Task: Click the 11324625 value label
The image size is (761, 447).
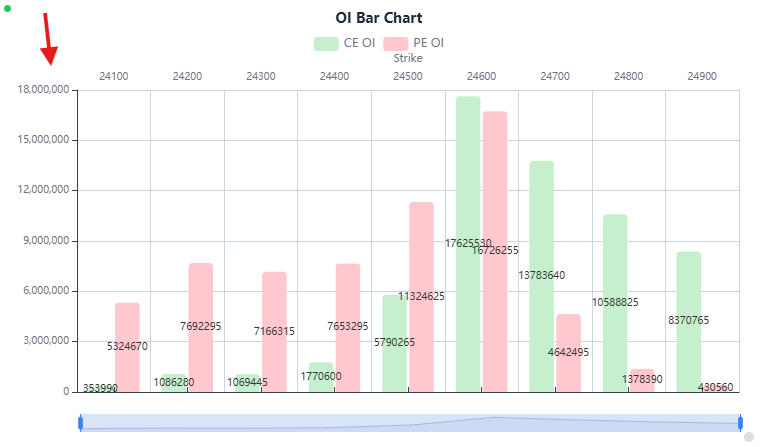Action: tap(421, 297)
